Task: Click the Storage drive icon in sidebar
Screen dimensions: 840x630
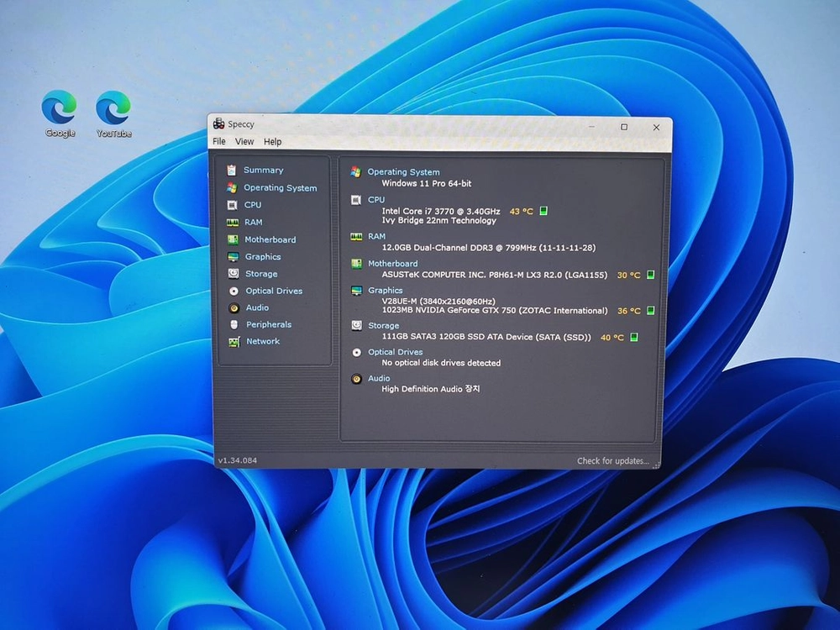Action: pos(234,274)
